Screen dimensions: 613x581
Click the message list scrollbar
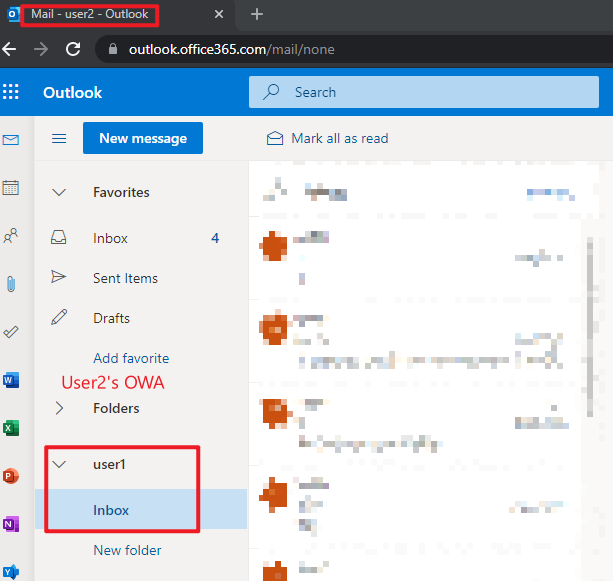pos(590,327)
